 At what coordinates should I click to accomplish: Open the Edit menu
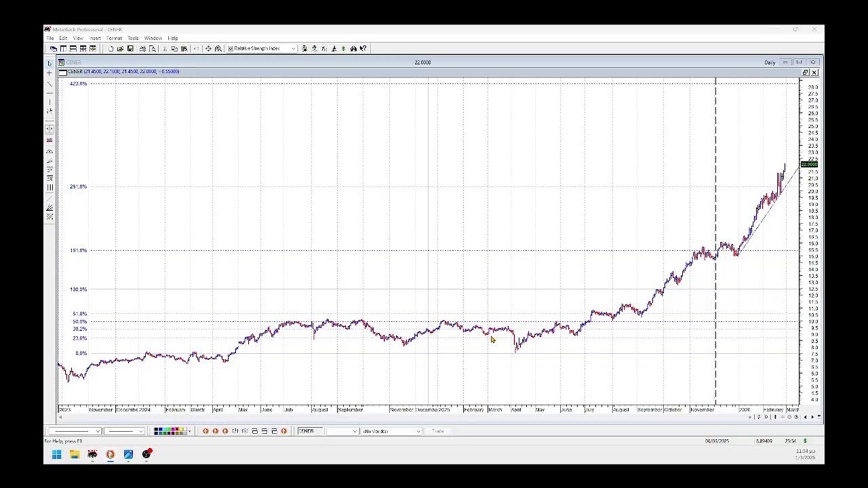[63, 39]
